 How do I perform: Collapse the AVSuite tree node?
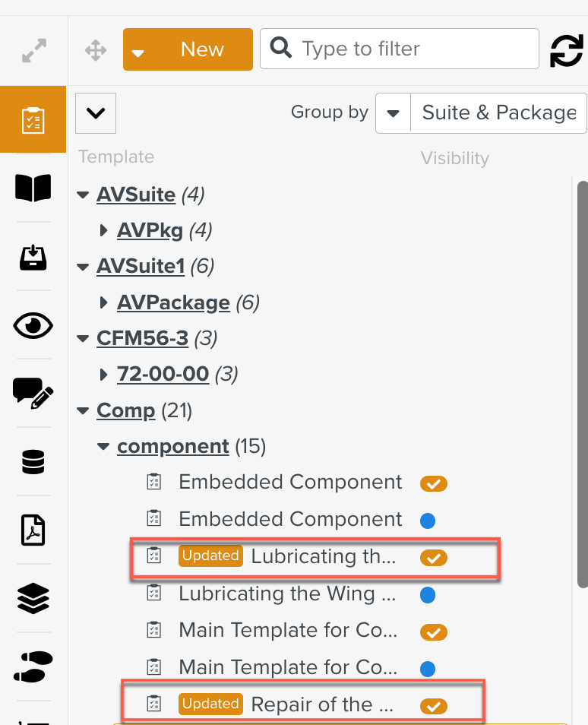coord(82,194)
